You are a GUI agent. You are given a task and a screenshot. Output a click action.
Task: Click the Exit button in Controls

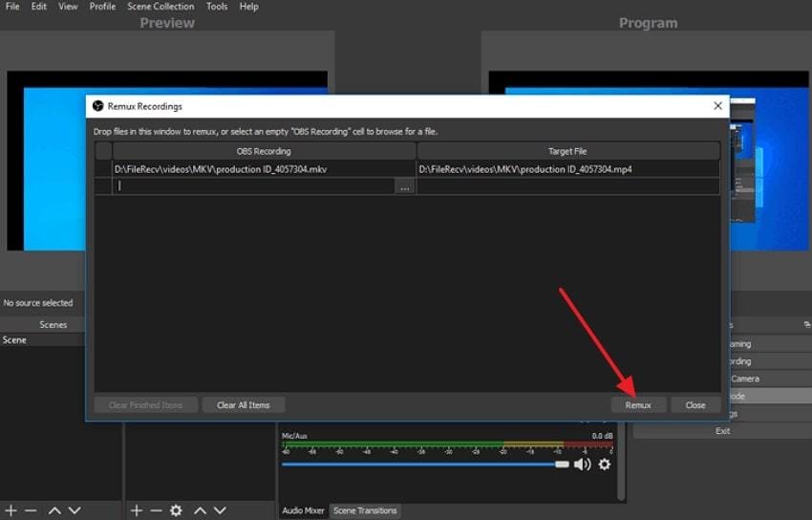(x=722, y=431)
